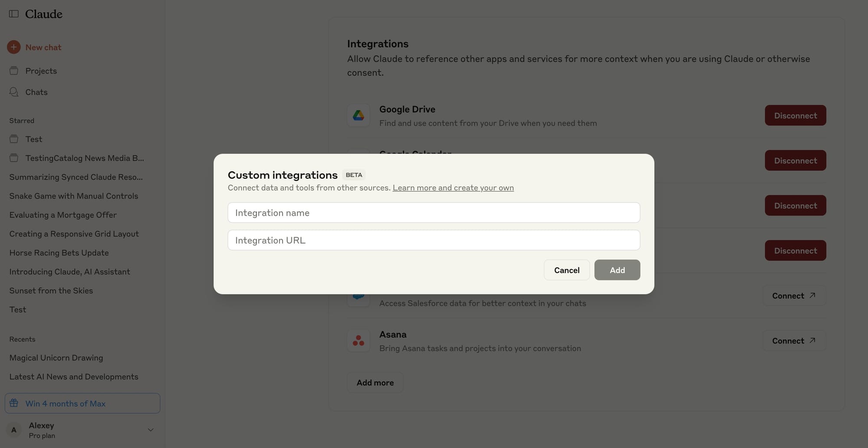Select the Snake Game with Manual Controls chat
The height and width of the screenshot is (448, 868).
(74, 196)
